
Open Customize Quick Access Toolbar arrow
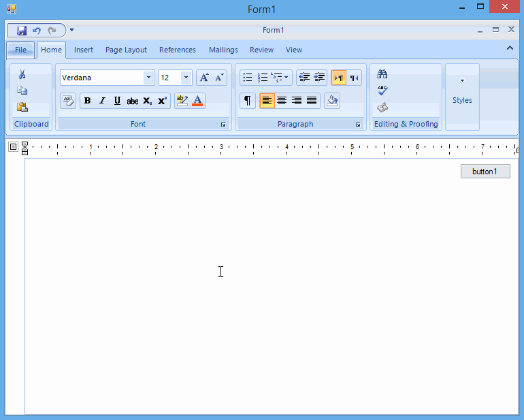pyautogui.click(x=72, y=30)
